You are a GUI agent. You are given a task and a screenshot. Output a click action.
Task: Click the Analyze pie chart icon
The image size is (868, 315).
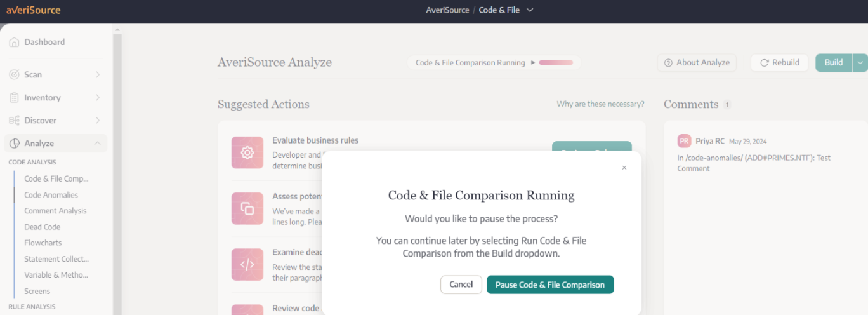pos(14,144)
